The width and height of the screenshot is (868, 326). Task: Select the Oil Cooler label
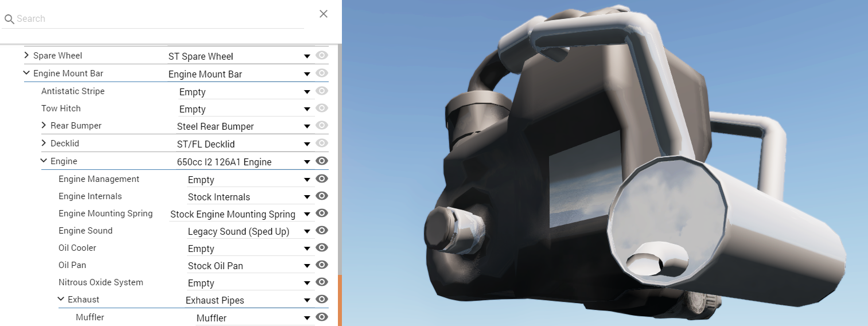tap(77, 248)
